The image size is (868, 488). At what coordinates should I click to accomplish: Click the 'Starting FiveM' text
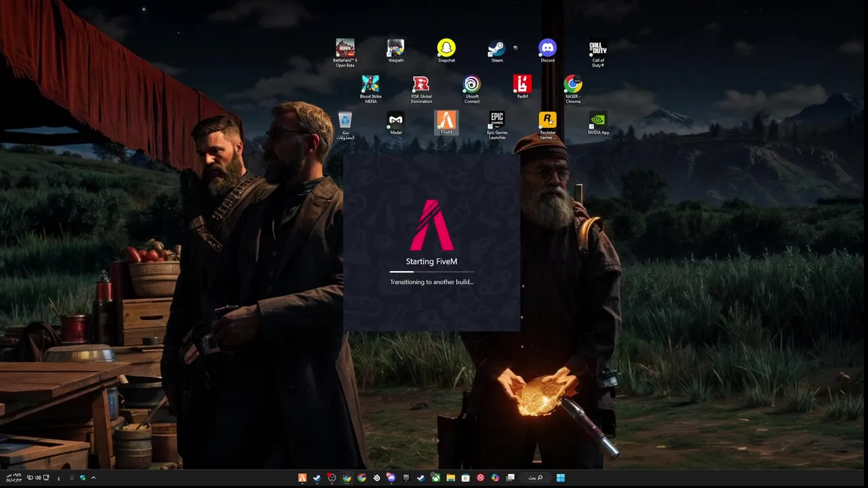pyautogui.click(x=431, y=262)
